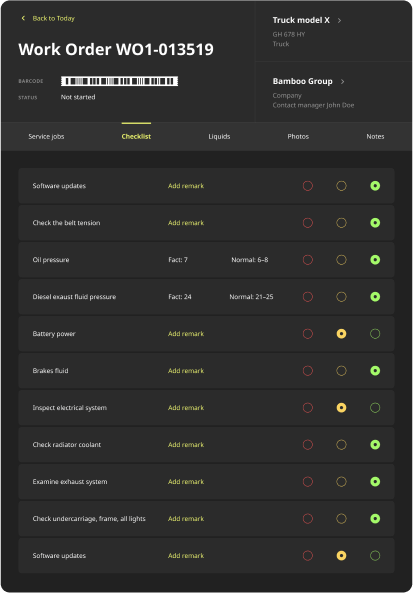Click the Oil pressure 'Fact: 7' value
This screenshot has width=413, height=593.
(178, 260)
